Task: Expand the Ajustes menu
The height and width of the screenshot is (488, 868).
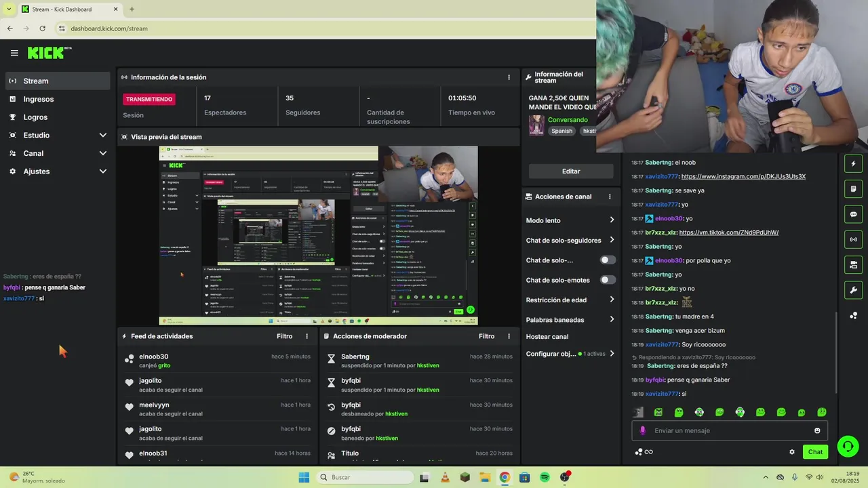Action: click(x=58, y=171)
